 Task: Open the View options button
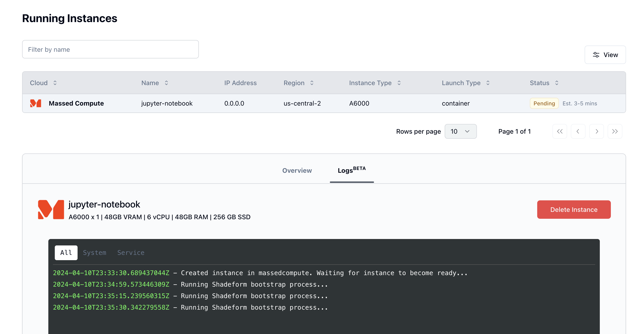[x=605, y=55]
